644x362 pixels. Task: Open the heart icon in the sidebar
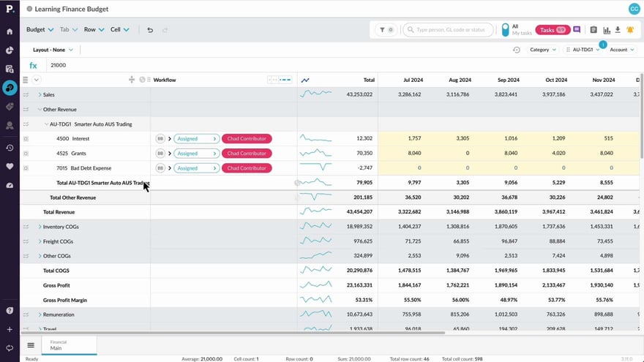(x=10, y=166)
